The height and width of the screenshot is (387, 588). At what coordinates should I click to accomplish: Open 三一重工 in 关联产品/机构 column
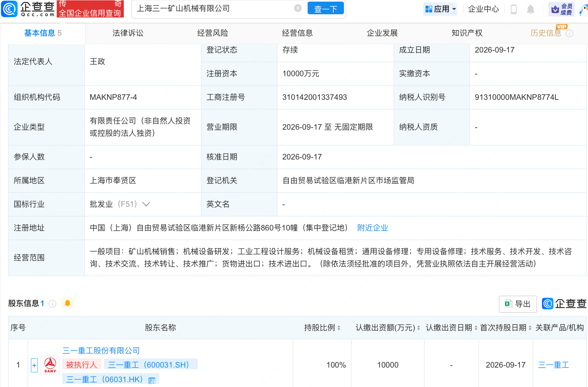pos(554,365)
